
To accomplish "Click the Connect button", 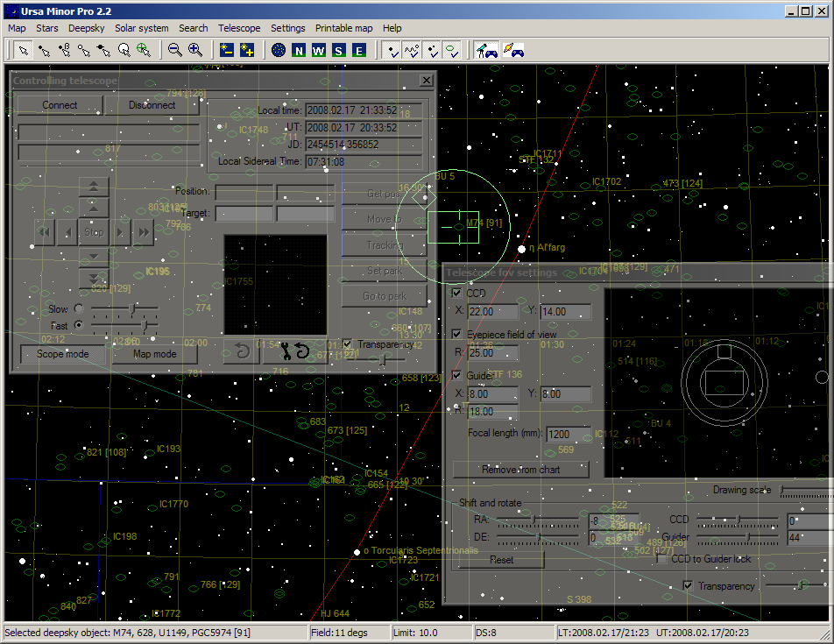I will pos(60,105).
